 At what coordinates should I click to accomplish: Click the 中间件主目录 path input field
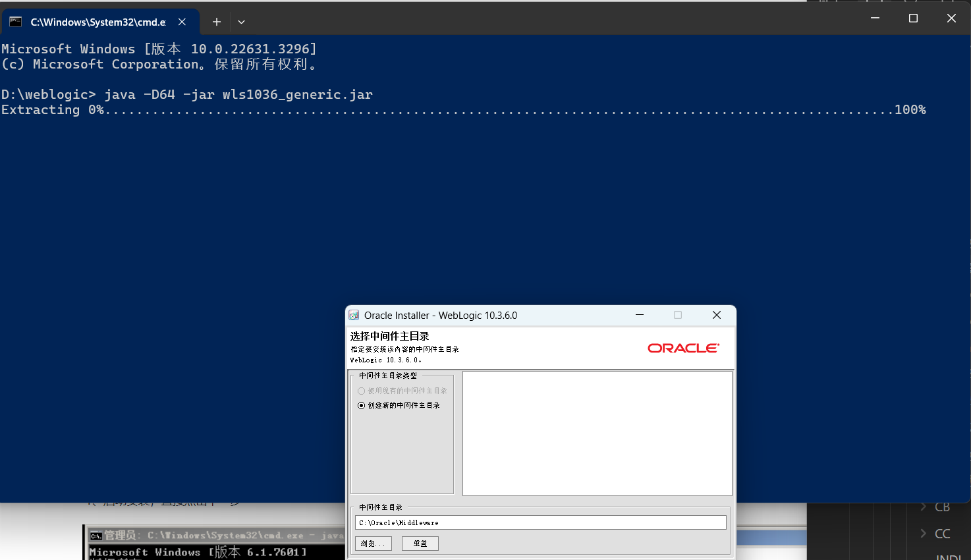click(x=541, y=522)
